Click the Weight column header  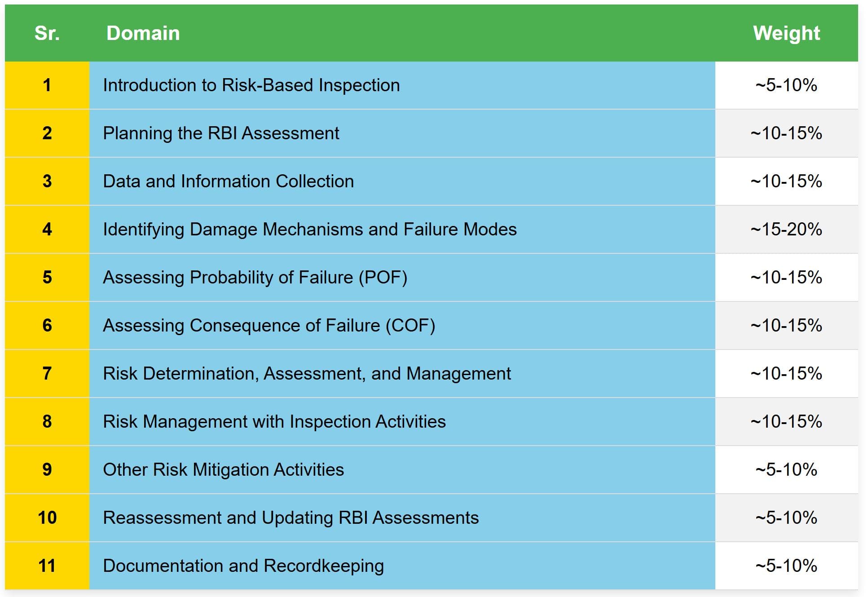pos(786,33)
